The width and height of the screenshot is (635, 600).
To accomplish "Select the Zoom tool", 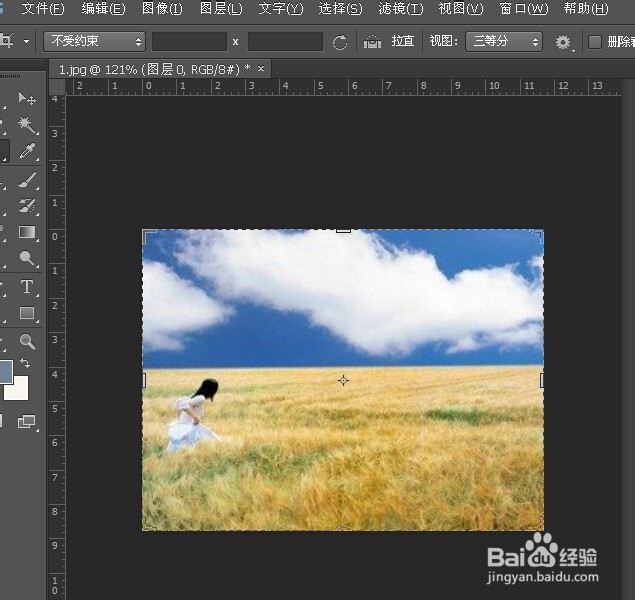I will (x=27, y=342).
